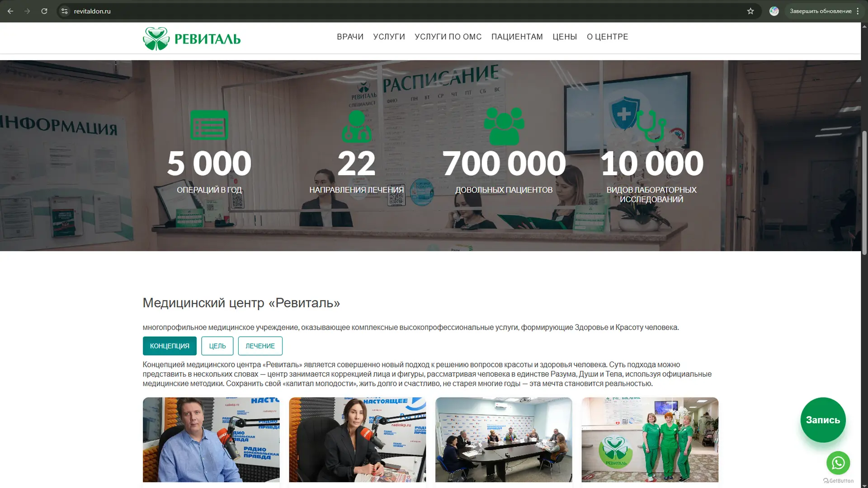The height and width of the screenshot is (488, 868).
Task: Click the Завершить обновление button
Action: (821, 11)
